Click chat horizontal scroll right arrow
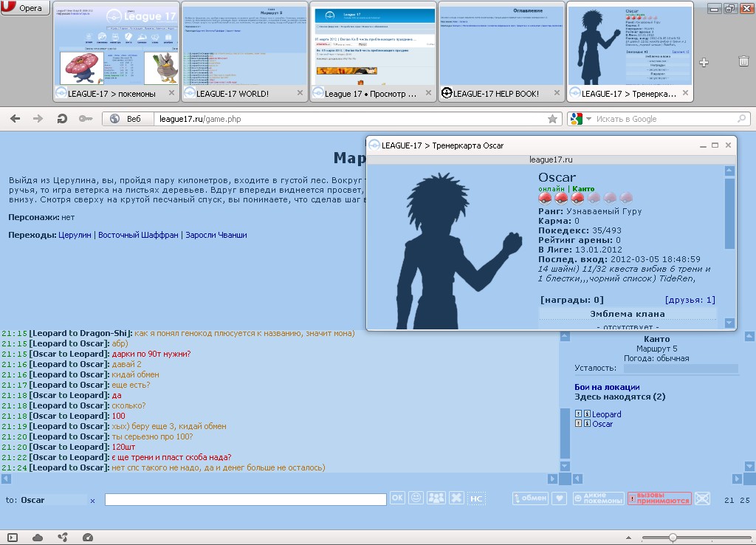756x545 pixels. [x=552, y=479]
